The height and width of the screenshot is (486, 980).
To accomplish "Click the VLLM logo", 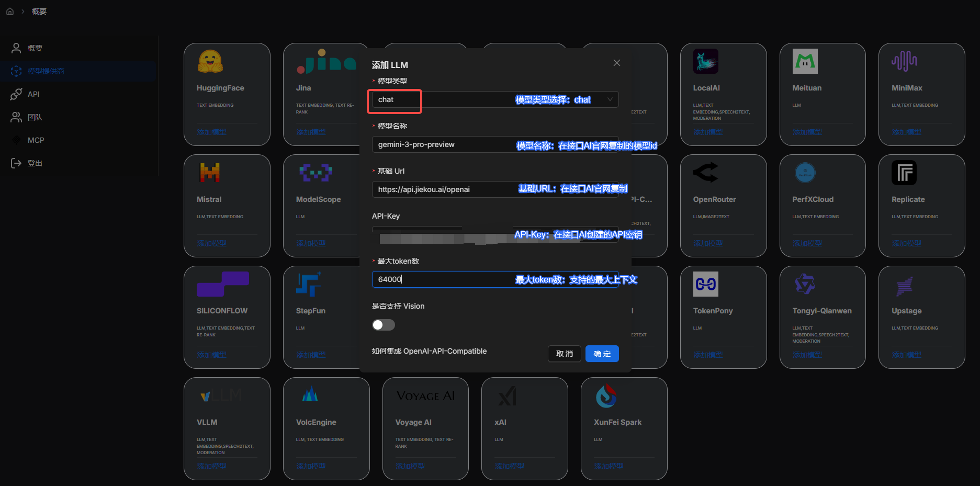I will point(221,395).
